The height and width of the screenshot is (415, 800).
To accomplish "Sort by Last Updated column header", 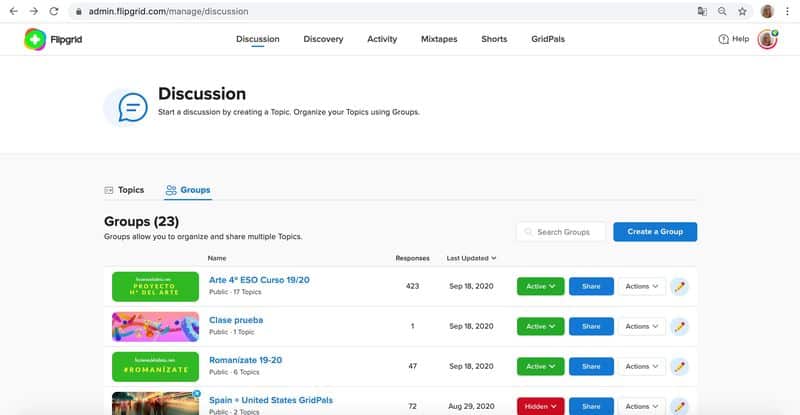I will [471, 258].
